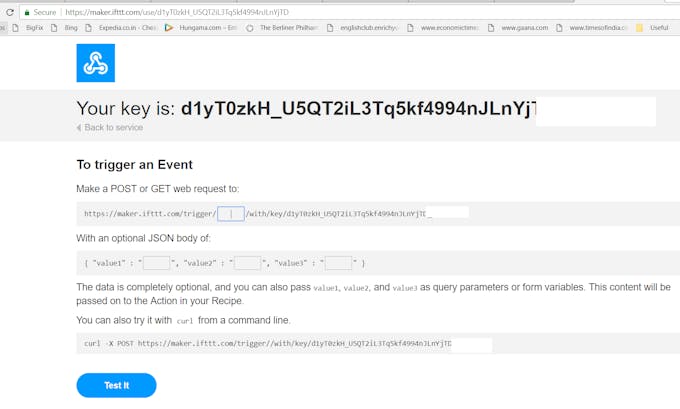Click the page icon of the Bing bookmark
680x409 pixels.
click(54, 28)
